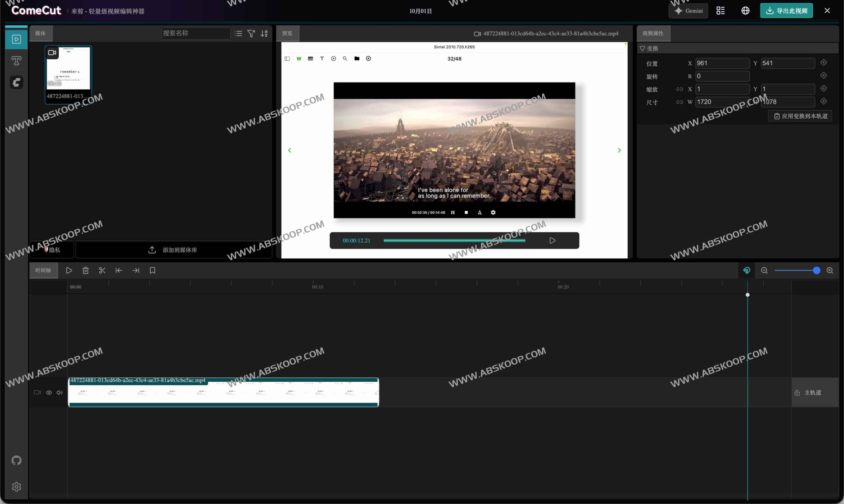Click the timeline zoom slider handle
The image size is (844, 504).
(x=817, y=270)
